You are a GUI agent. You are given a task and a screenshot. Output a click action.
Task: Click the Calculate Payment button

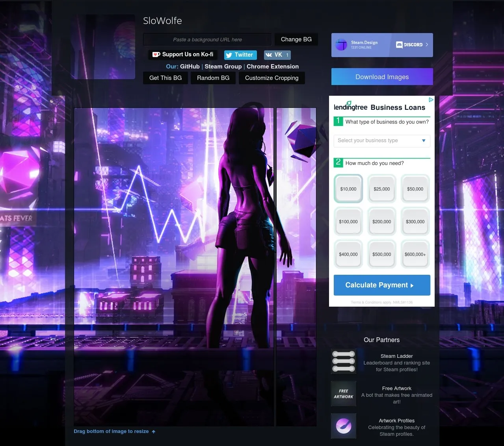382,285
